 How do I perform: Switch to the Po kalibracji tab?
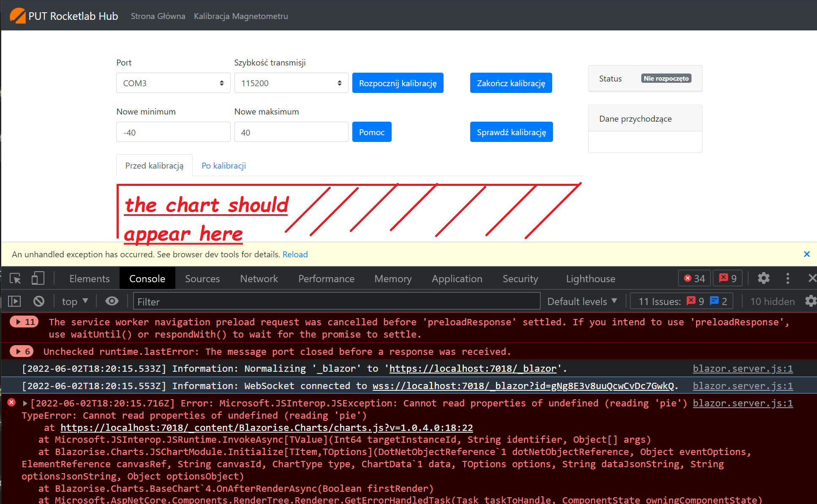(223, 165)
